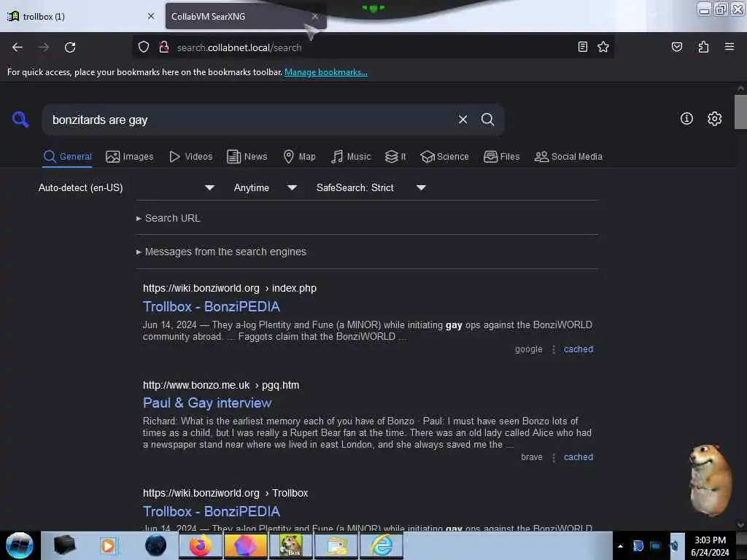Select the Science search category
This screenshot has height=560, width=747.
444,157
